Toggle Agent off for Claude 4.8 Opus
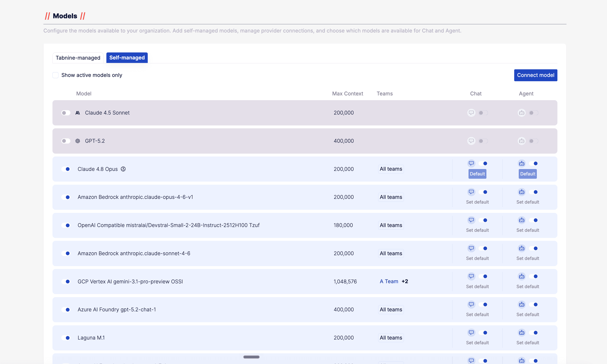This screenshot has width=607, height=364. tap(534, 163)
